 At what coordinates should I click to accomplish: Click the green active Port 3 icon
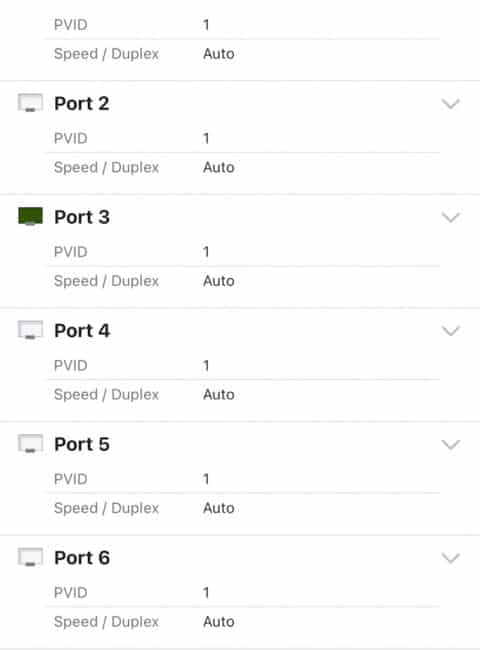(x=30, y=216)
